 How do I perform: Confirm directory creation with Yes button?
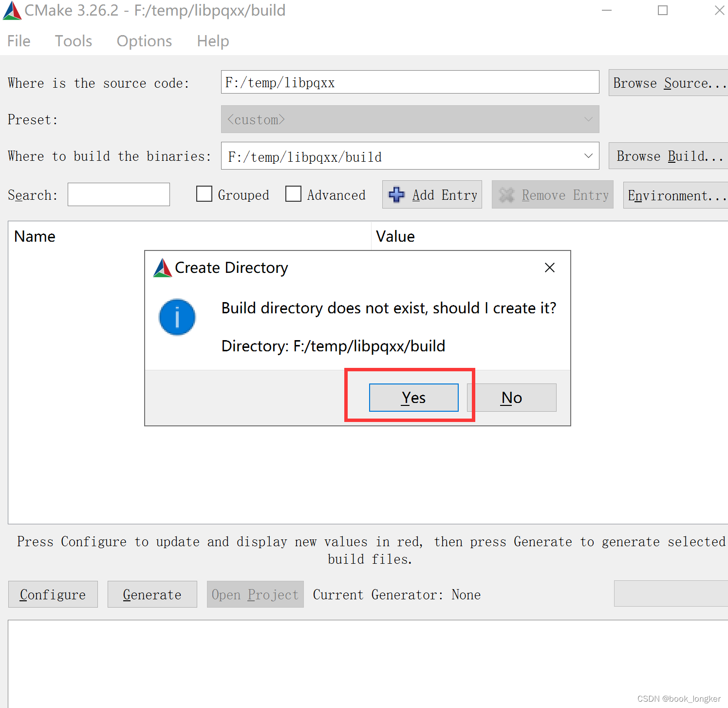tap(413, 398)
